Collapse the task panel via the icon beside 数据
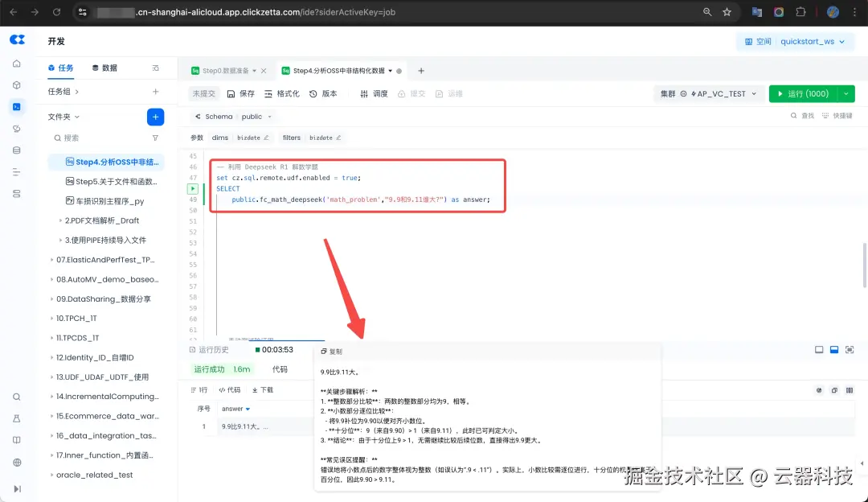868x502 pixels. tap(156, 68)
